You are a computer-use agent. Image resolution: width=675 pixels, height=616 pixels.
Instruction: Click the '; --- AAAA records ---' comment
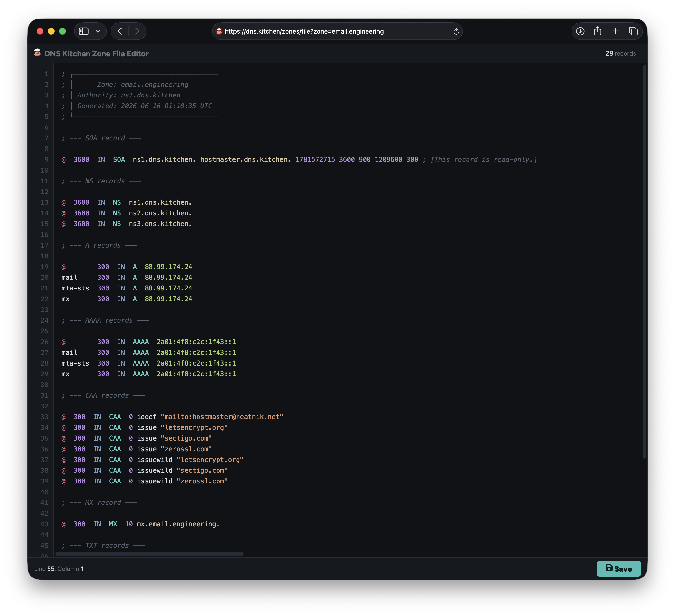pos(105,320)
